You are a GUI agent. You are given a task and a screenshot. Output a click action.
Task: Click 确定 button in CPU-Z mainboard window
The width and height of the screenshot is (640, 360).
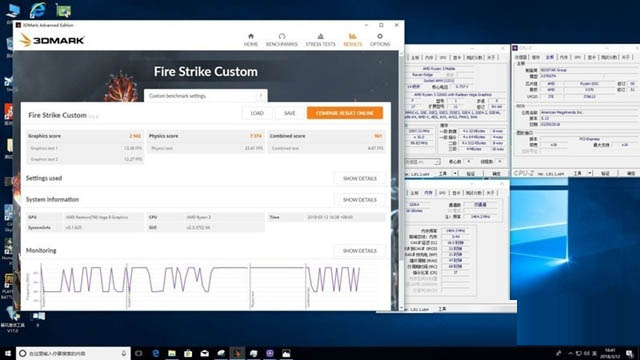pyautogui.click(x=630, y=173)
